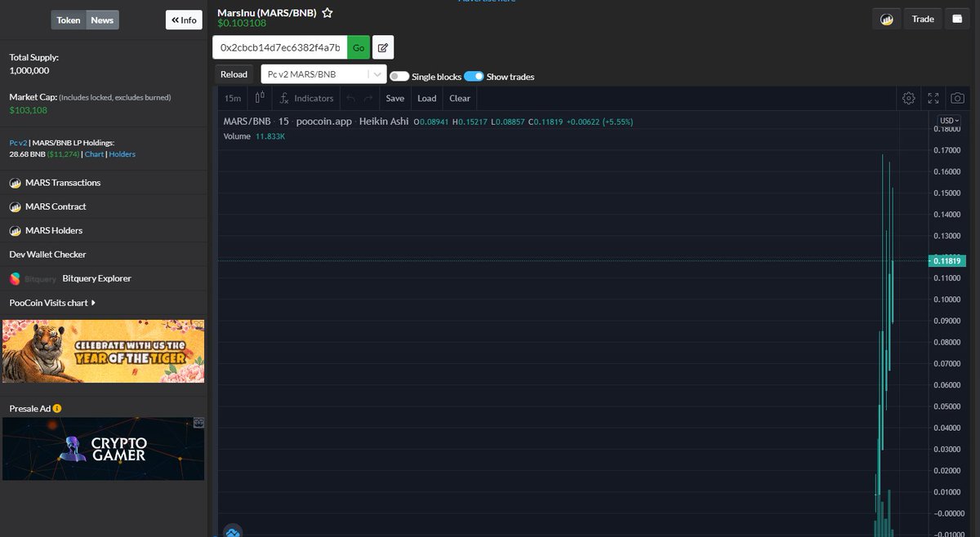Click the MARS Contract BscScan icon

click(x=15, y=206)
